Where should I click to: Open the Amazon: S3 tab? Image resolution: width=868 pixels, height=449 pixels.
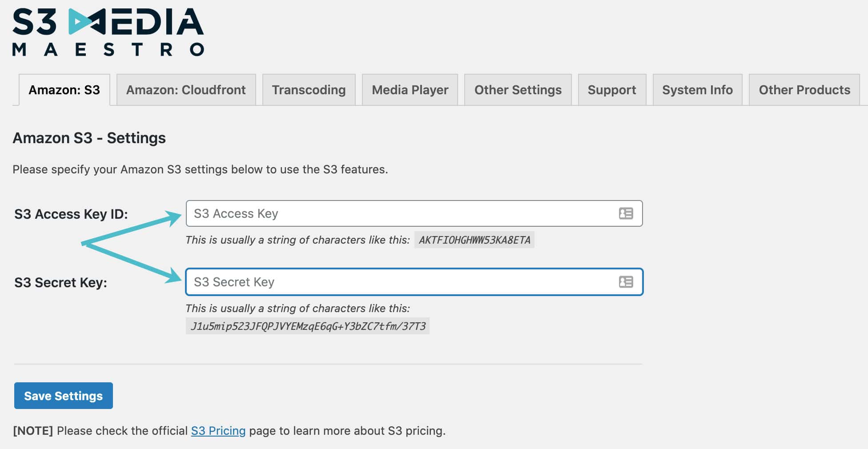64,90
